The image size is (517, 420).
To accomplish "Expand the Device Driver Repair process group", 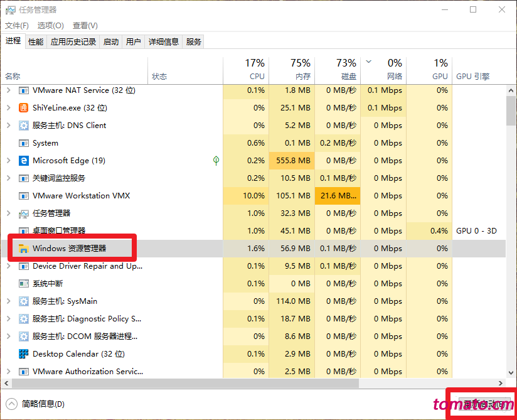I will coord(9,266).
